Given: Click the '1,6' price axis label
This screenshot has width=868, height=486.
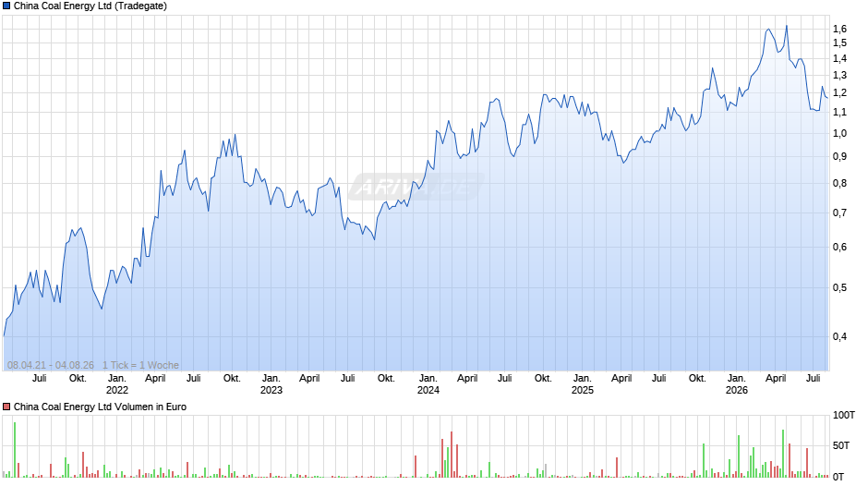Looking at the screenshot, I should click(x=839, y=29).
